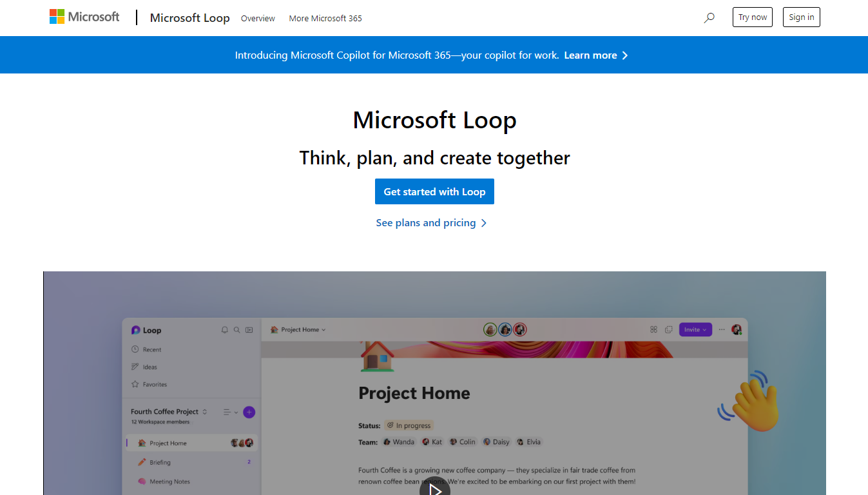Image resolution: width=868 pixels, height=495 pixels.
Task: Click the search icon in the Loop preview sidebar
Action: point(237,330)
